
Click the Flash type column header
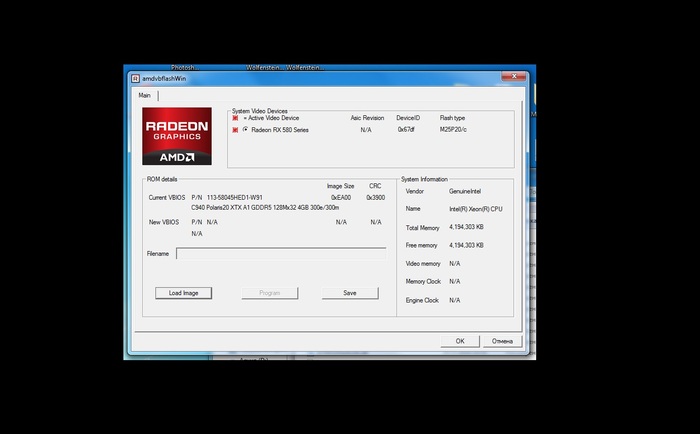click(x=452, y=118)
